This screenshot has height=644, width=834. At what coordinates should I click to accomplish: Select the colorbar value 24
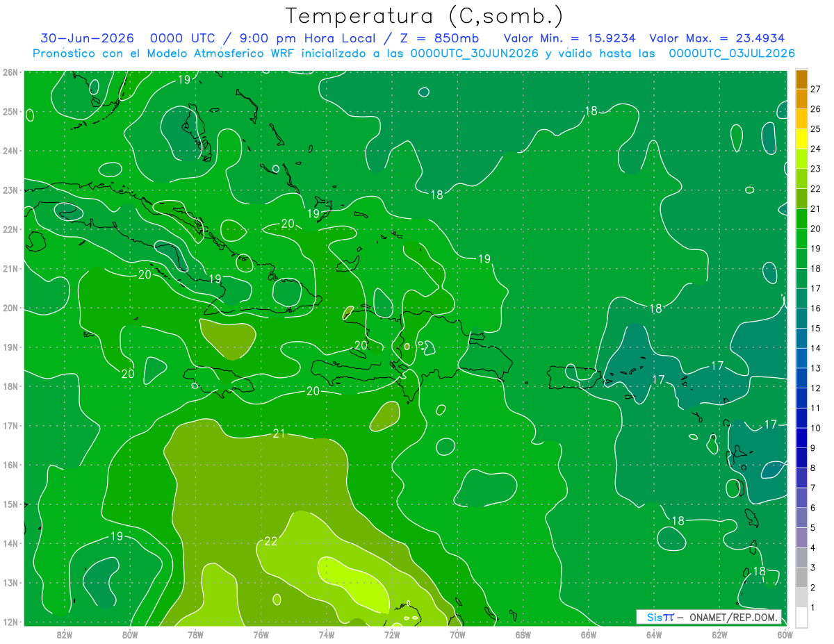(815, 149)
